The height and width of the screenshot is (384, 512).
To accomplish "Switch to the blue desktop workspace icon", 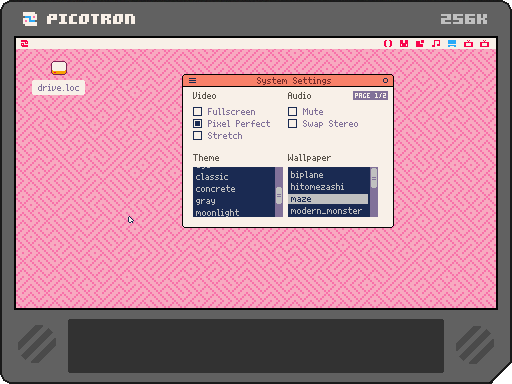I will point(452,43).
